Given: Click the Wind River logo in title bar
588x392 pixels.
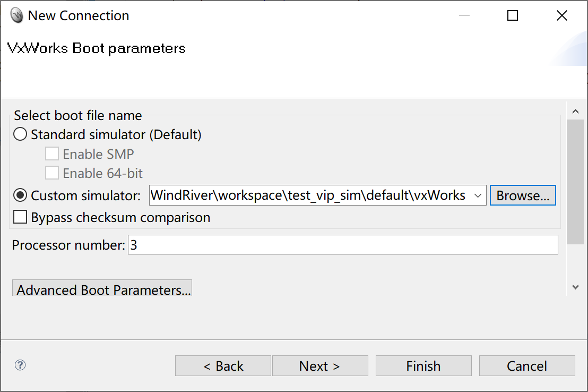Looking at the screenshot, I should (x=16, y=15).
